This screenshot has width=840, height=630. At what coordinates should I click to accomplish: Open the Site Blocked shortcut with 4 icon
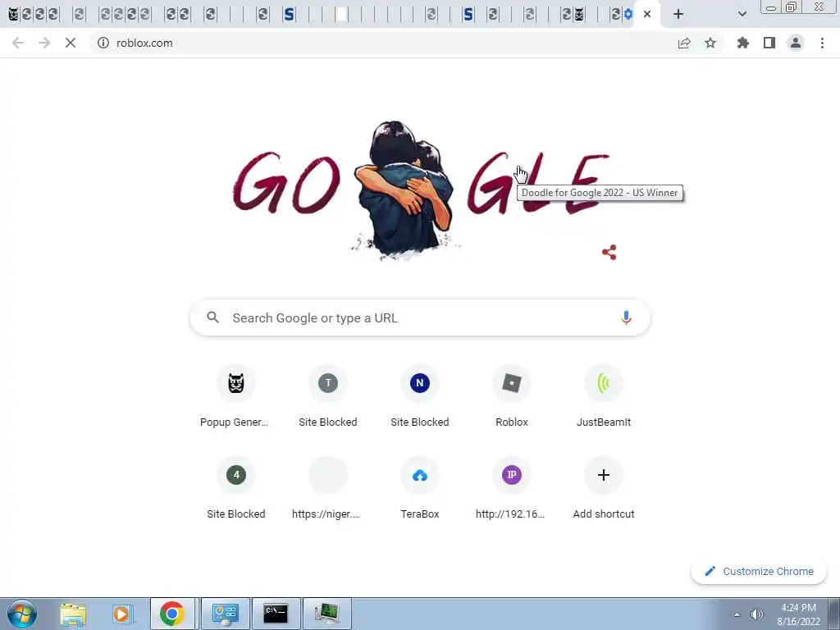(x=235, y=489)
